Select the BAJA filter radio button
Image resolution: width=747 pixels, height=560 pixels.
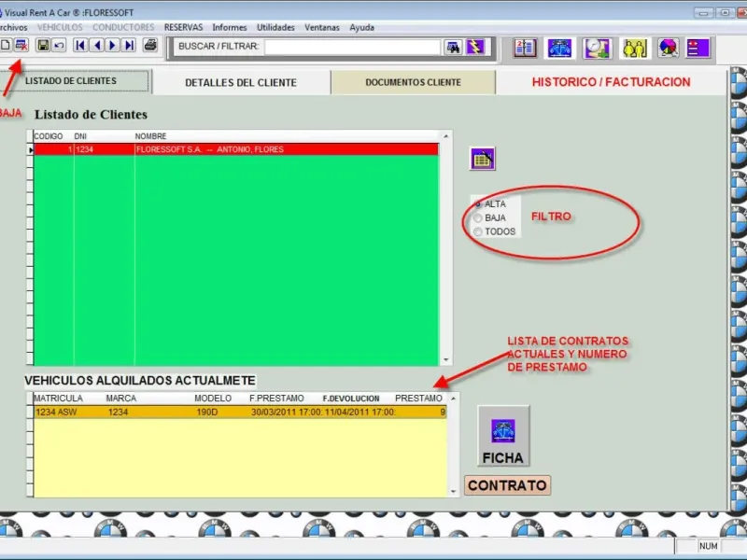[478, 217]
